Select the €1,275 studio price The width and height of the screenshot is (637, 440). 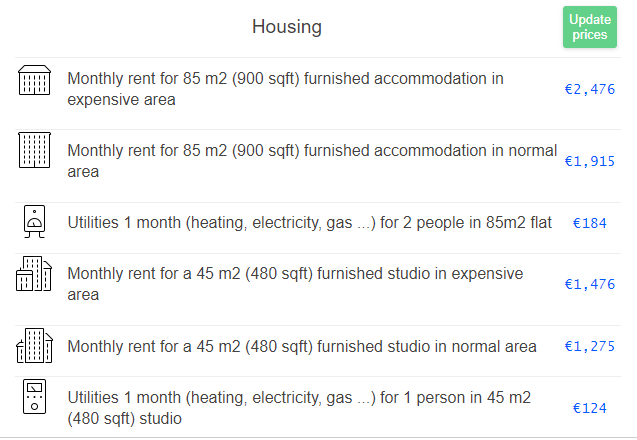click(589, 347)
